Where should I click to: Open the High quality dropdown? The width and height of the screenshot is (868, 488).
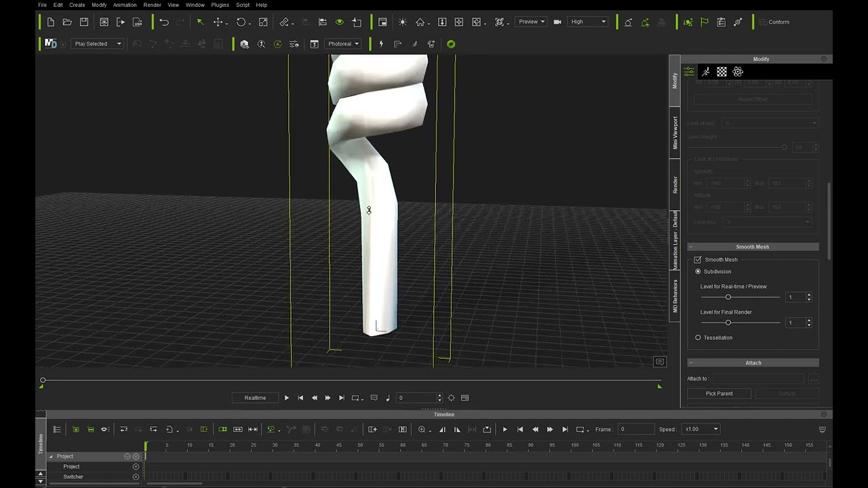588,22
